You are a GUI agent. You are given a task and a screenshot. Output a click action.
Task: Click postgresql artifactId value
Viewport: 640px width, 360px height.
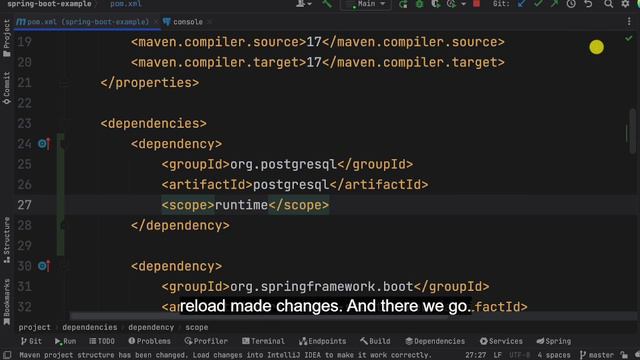291,184
